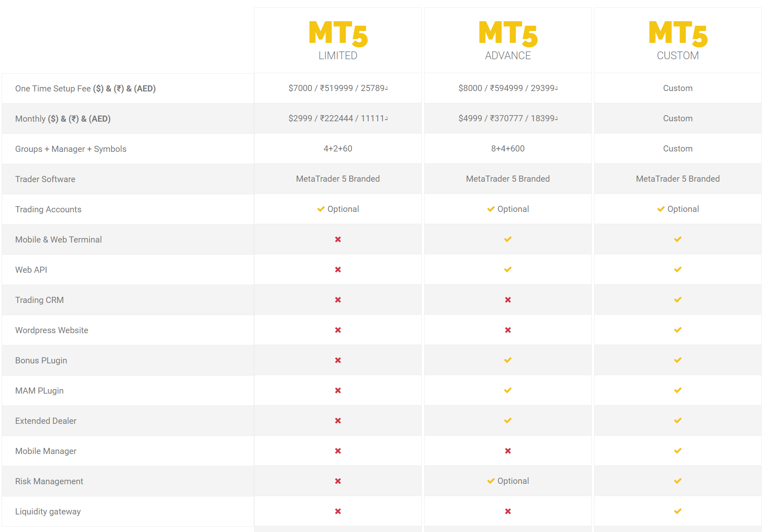Click check mark for Extended Dealer in Custom

(x=678, y=421)
